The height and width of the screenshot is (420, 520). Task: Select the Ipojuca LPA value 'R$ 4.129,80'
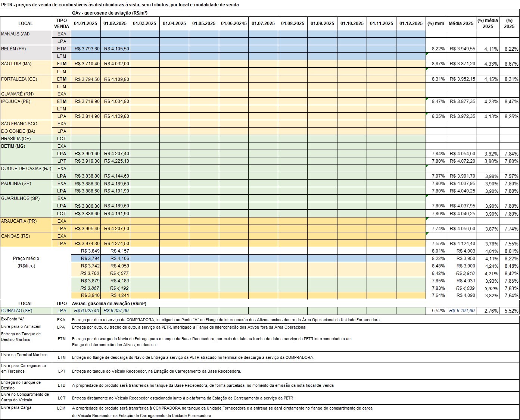click(115, 116)
